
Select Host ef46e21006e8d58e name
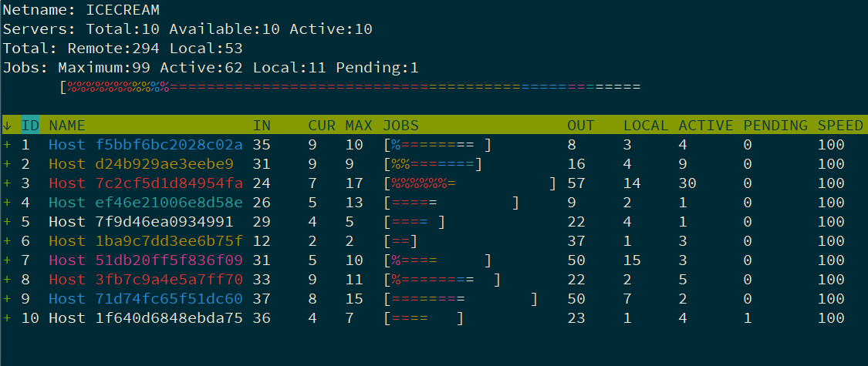point(146,203)
